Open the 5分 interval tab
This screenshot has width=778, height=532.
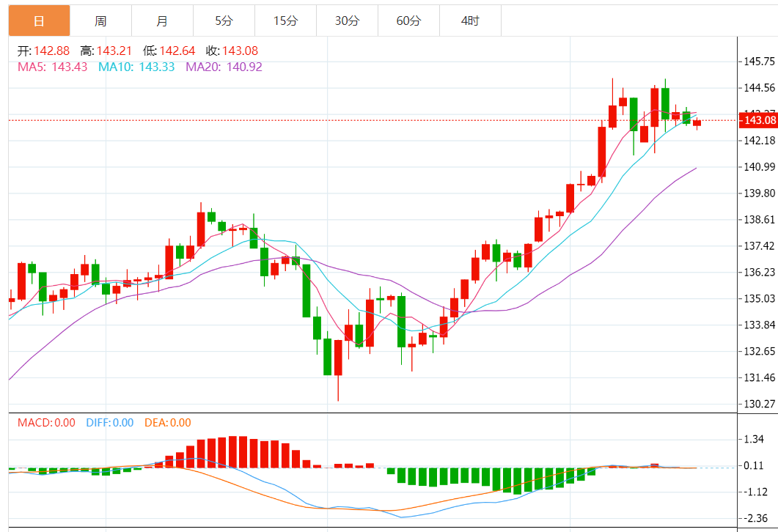click(x=224, y=21)
